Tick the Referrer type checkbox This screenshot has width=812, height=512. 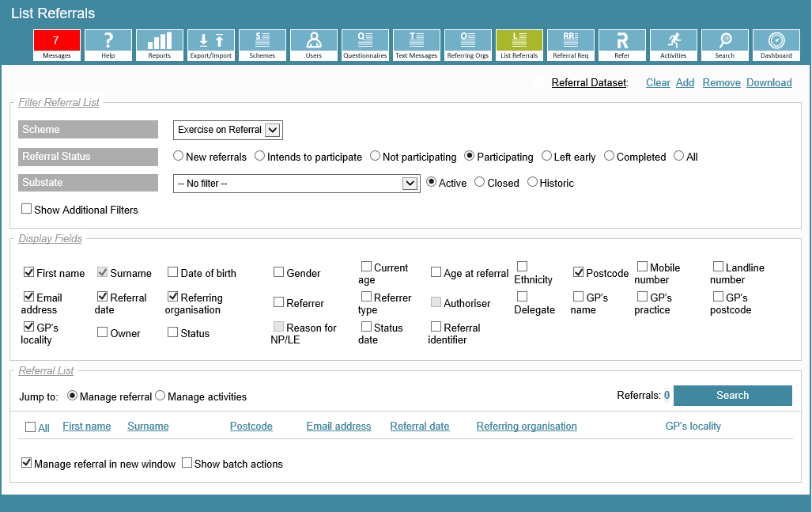(x=366, y=297)
